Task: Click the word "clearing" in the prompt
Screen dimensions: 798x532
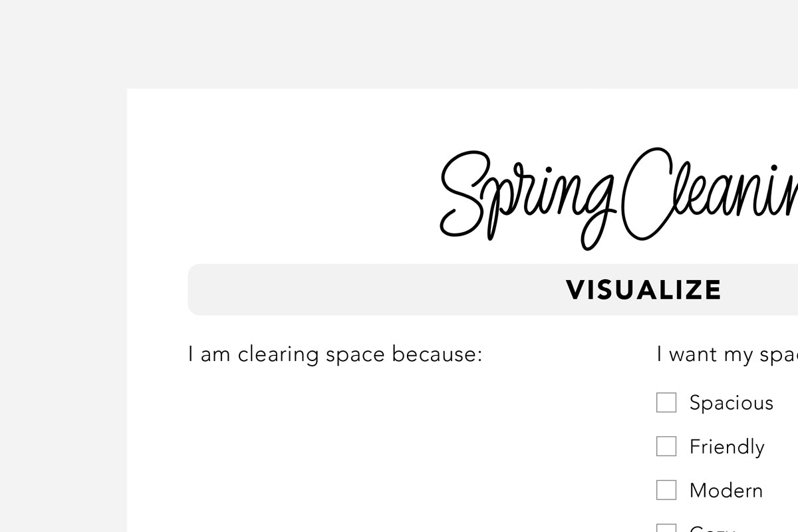Action: click(278, 354)
